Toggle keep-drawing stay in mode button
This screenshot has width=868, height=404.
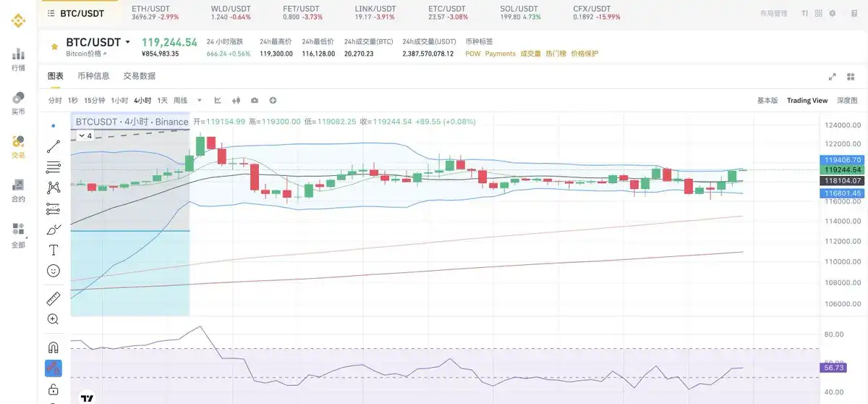click(54, 368)
